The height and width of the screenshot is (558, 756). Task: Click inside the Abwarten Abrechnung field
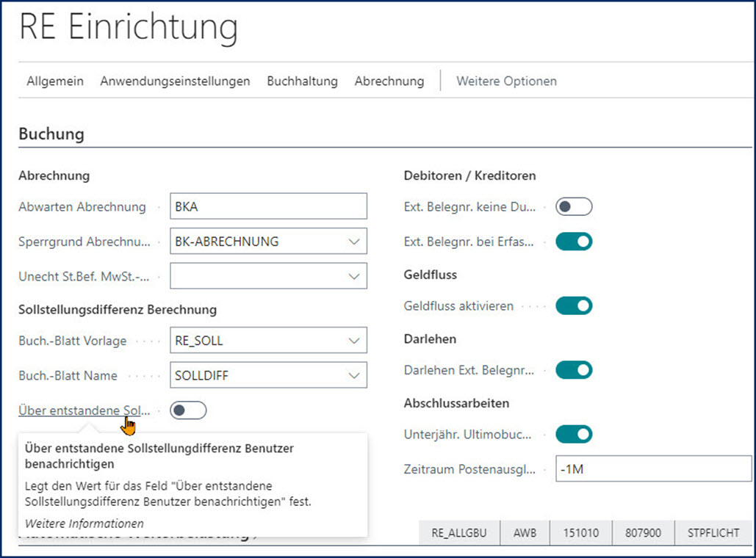pos(268,206)
